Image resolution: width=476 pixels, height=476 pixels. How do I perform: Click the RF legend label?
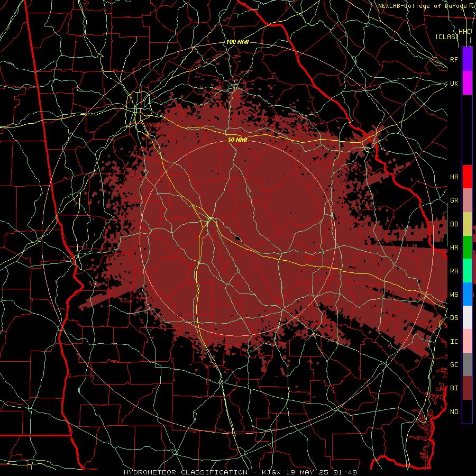pyautogui.click(x=454, y=59)
